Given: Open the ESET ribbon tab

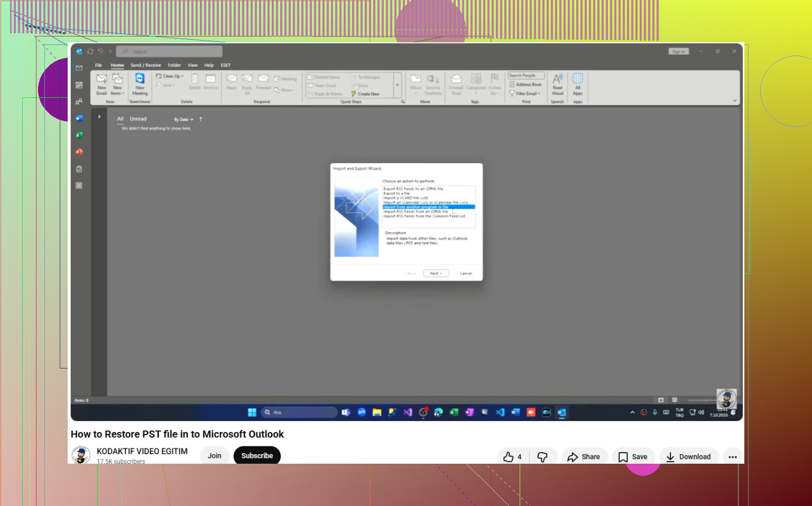Looking at the screenshot, I should click(x=226, y=65).
